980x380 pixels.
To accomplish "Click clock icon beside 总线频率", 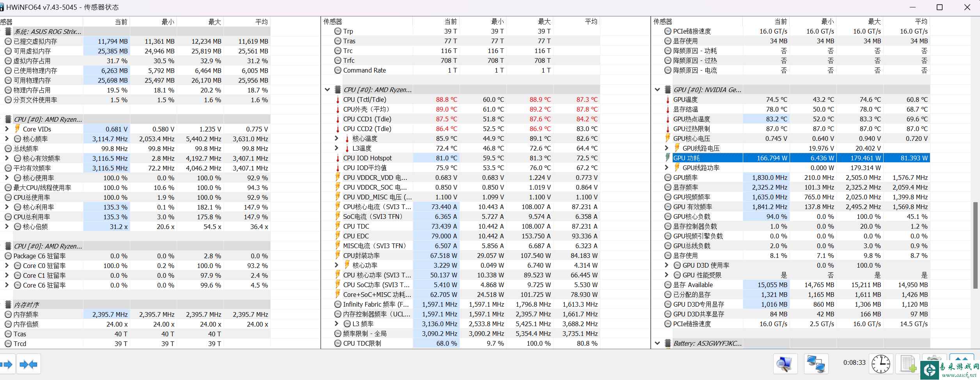I will coord(8,149).
